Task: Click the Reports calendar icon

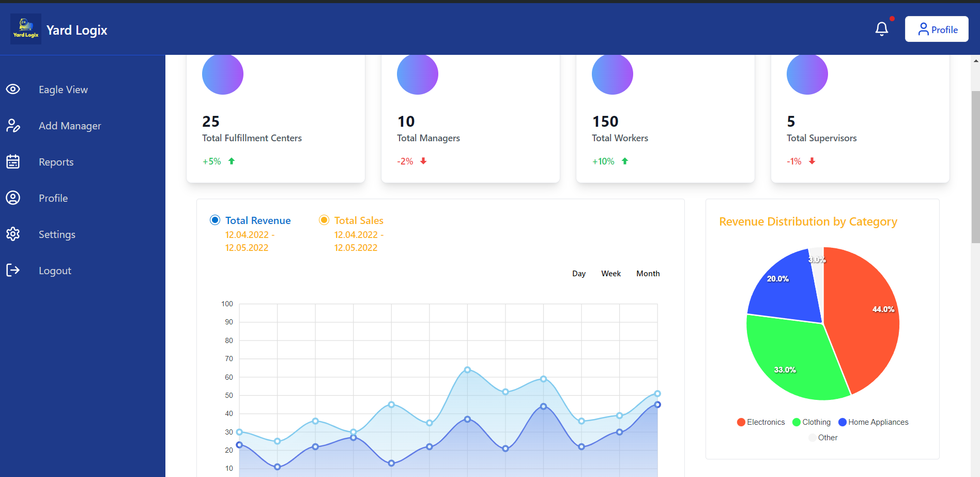Action: 13,161
